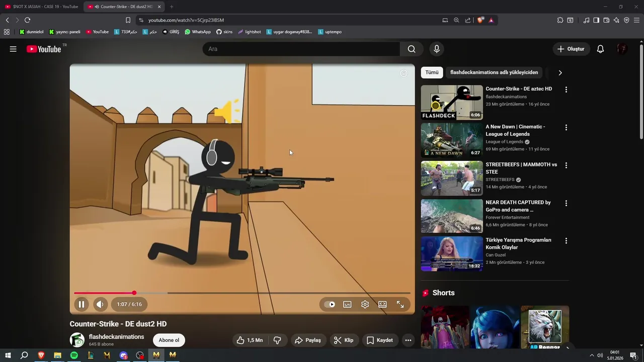Click flashdeckanimations channel avatar
Viewport: 644px width, 362px height.
pos(77,340)
